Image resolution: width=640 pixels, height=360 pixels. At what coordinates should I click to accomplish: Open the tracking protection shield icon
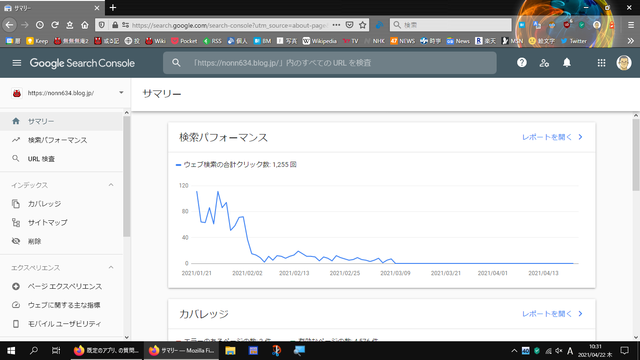pos(102,25)
